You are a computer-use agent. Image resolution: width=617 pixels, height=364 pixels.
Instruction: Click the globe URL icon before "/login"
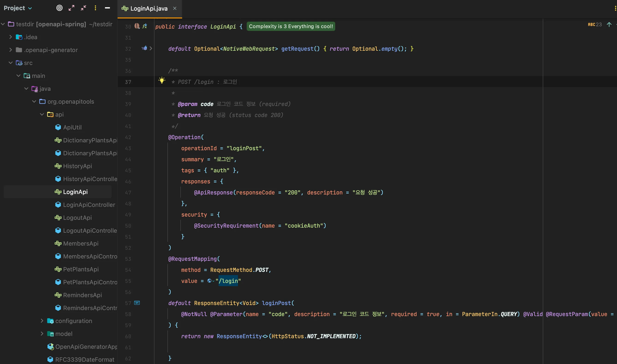tap(209, 281)
